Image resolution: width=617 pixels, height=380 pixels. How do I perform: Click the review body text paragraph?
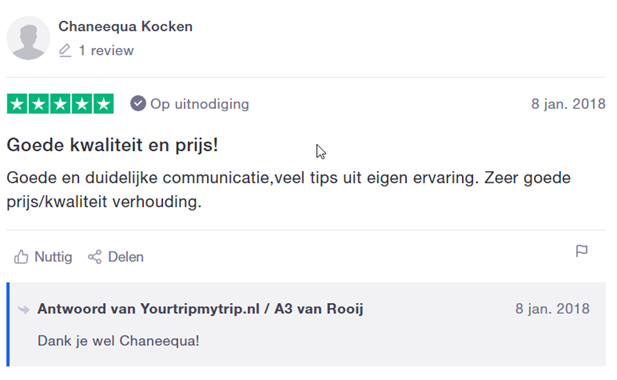[288, 190]
